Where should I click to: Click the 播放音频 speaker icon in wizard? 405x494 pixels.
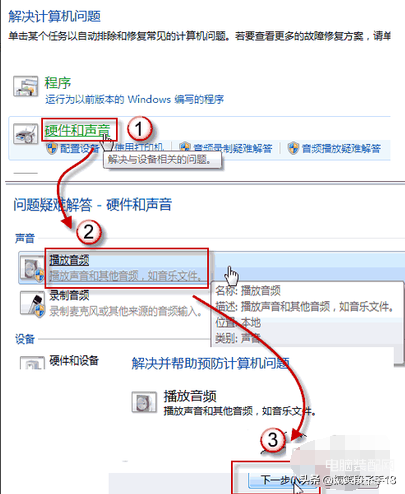(144, 402)
